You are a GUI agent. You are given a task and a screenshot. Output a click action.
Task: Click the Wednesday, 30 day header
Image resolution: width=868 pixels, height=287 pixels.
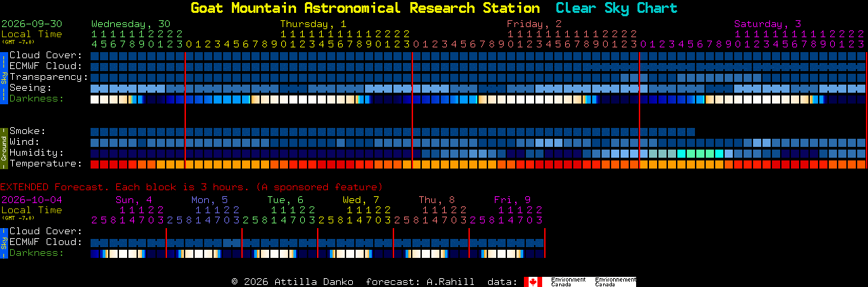(x=130, y=24)
